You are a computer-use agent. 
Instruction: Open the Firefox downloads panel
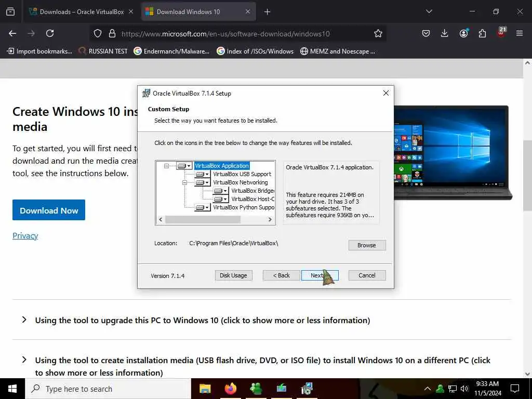[x=445, y=33]
